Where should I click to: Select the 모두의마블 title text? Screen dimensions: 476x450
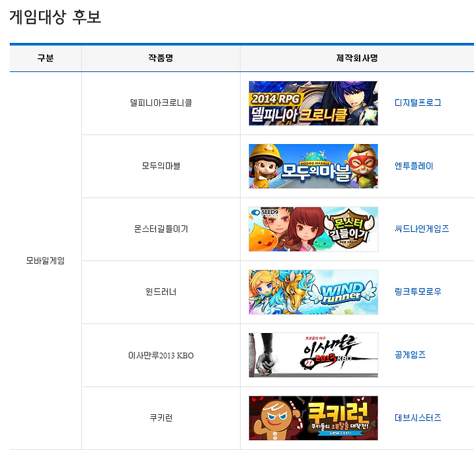click(161, 166)
